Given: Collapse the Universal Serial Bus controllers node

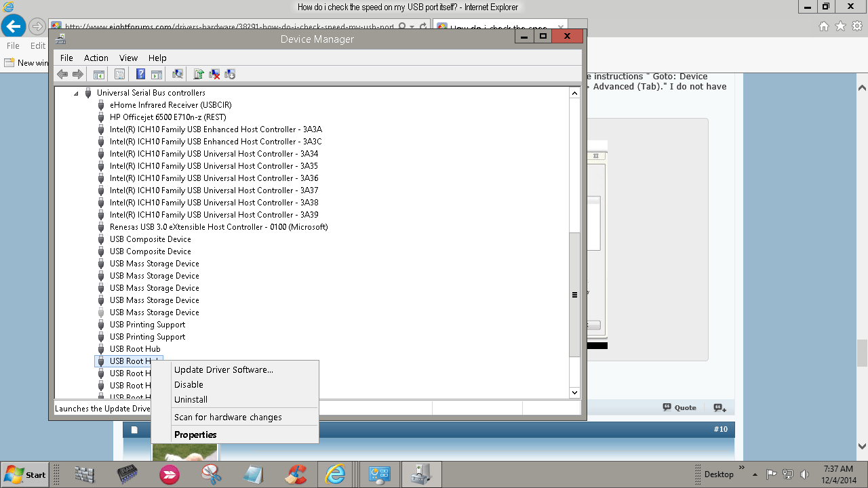Looking at the screenshot, I should point(76,93).
